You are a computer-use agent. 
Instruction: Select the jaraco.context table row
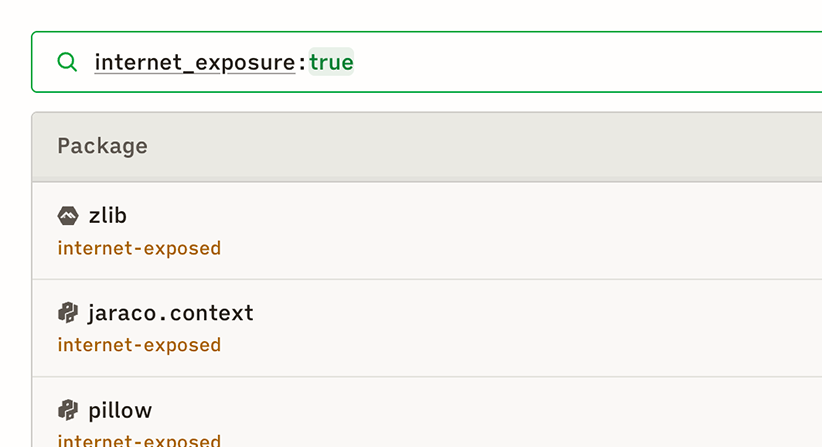pyautogui.click(x=500, y=328)
